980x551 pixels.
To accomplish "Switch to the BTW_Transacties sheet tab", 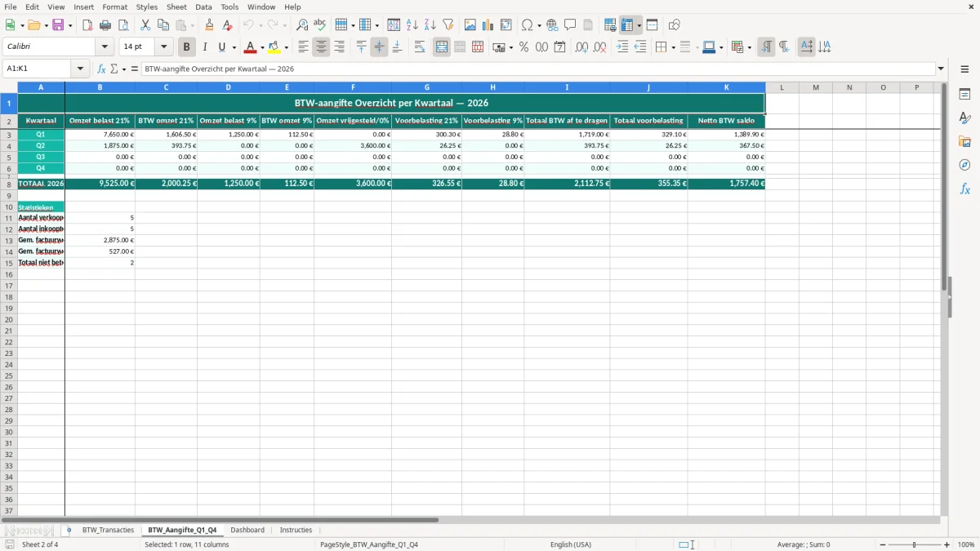I will [x=108, y=531].
